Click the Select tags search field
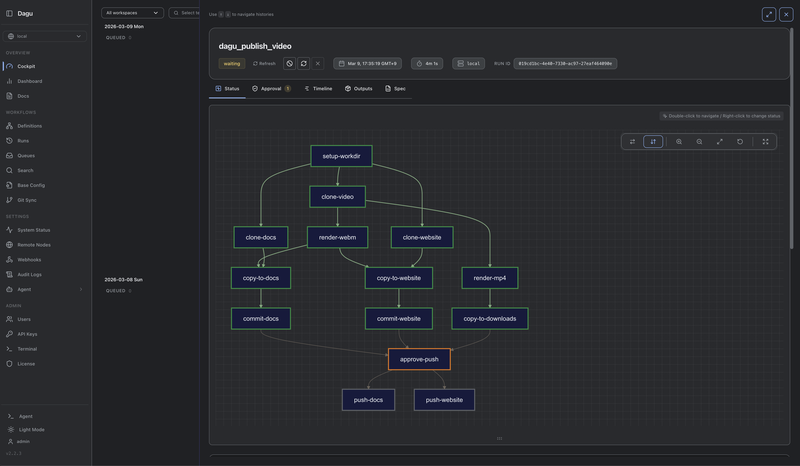This screenshot has width=800, height=466. pos(185,13)
